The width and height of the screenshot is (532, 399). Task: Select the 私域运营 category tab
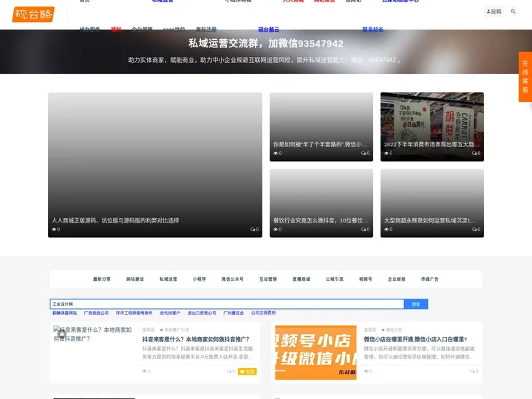coord(168,279)
